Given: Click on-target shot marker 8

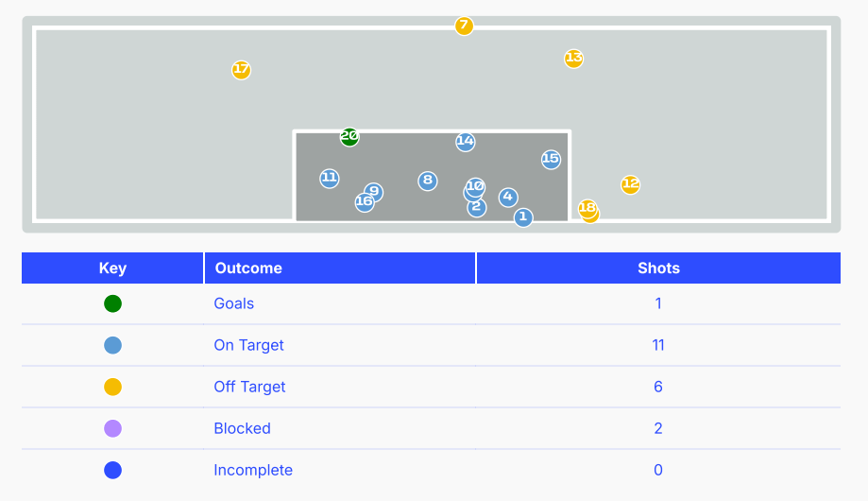Looking at the screenshot, I should [x=427, y=181].
